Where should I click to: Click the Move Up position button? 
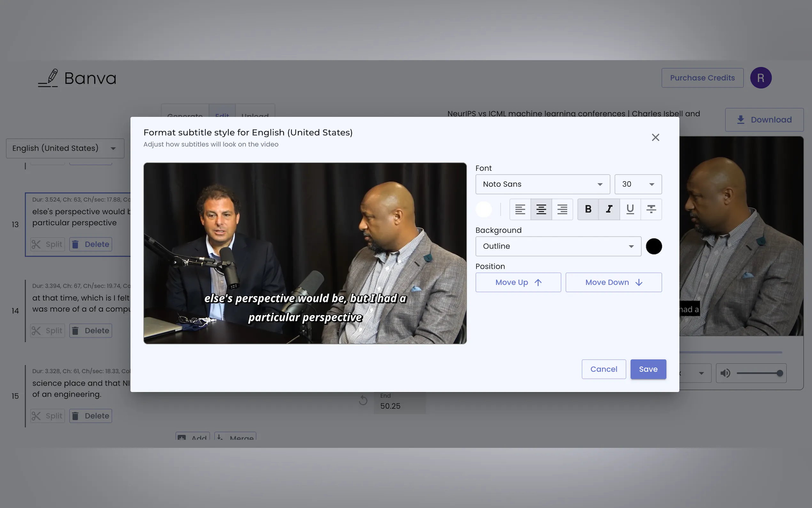tap(518, 282)
